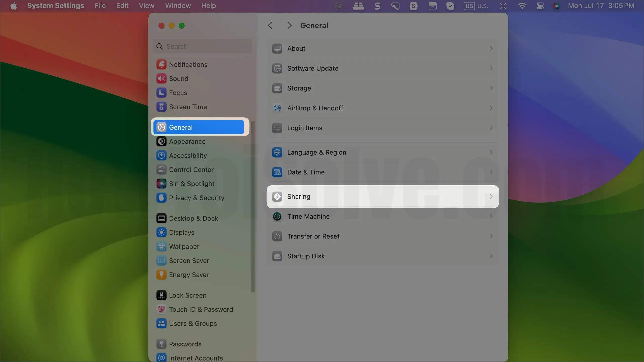This screenshot has width=644, height=362.
Task: Open Lock Screen via lock icon
Action: (x=161, y=295)
